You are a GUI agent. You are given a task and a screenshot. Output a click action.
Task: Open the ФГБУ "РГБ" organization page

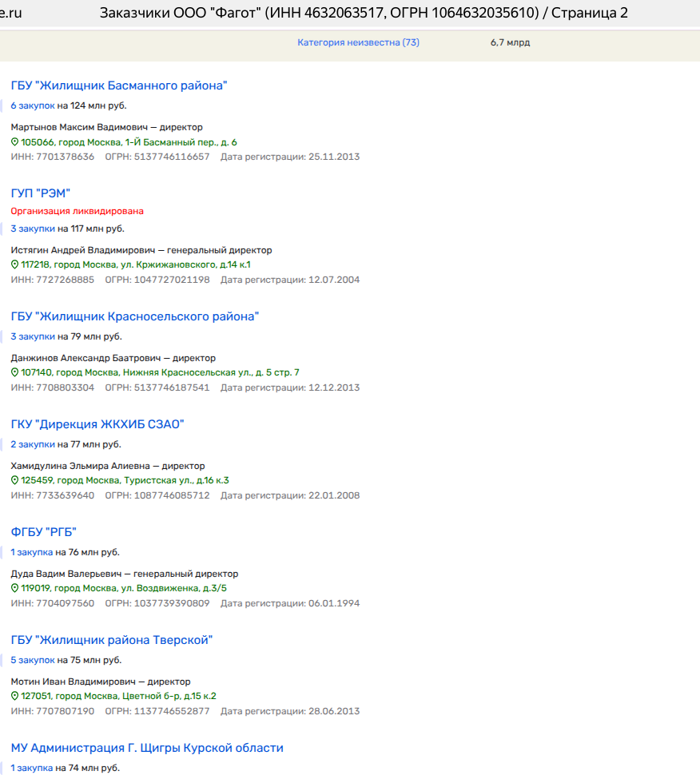[x=44, y=532]
